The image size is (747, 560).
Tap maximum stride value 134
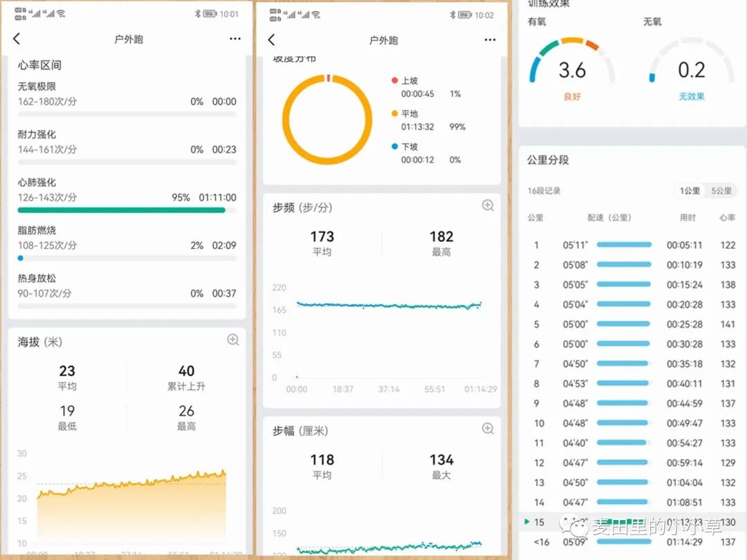441,460
